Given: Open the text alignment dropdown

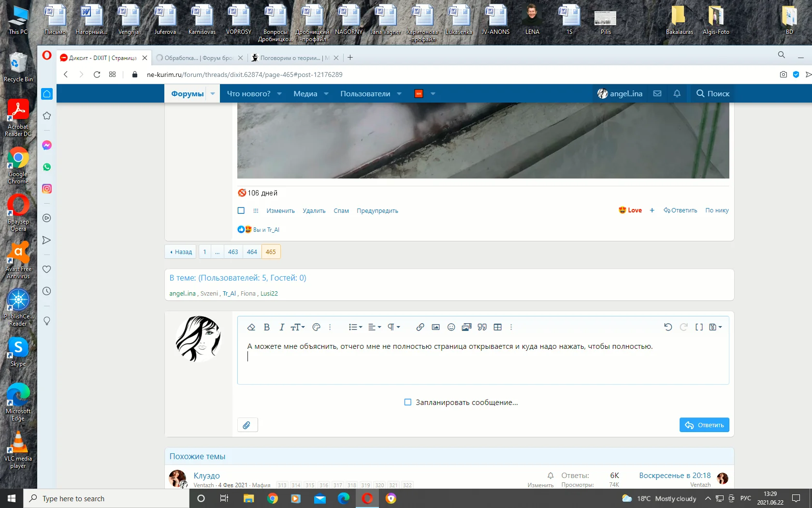Looking at the screenshot, I should tap(374, 327).
